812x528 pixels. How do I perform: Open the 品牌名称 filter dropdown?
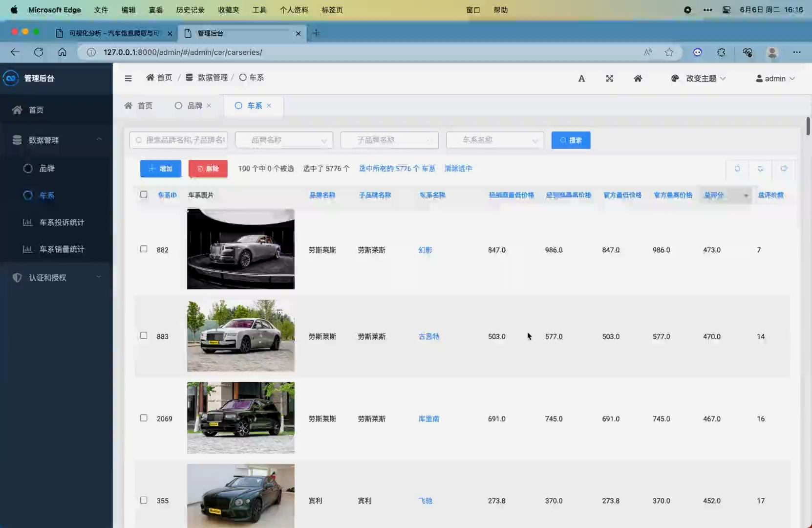pyautogui.click(x=284, y=140)
